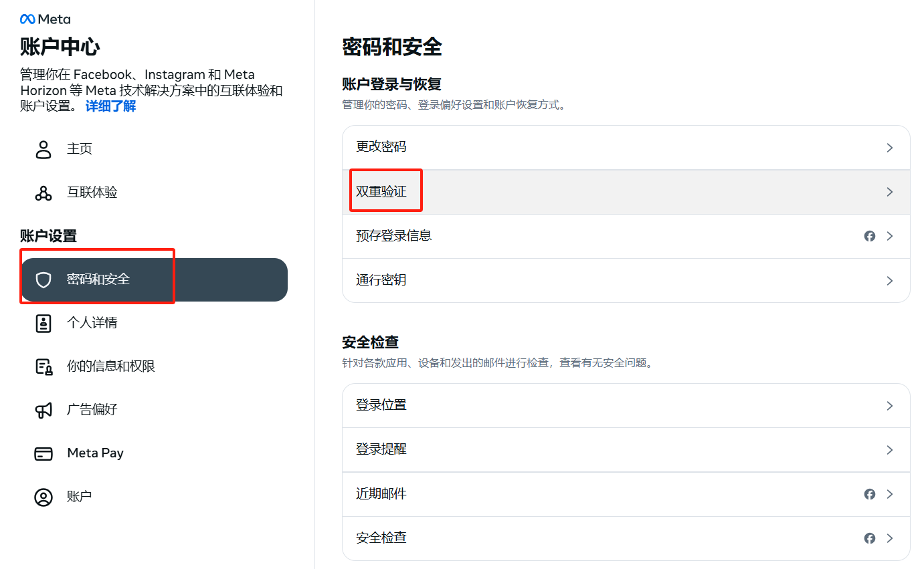The height and width of the screenshot is (569, 924).
Task: Click the megaphone icon for 广告偏好
Action: (x=43, y=410)
